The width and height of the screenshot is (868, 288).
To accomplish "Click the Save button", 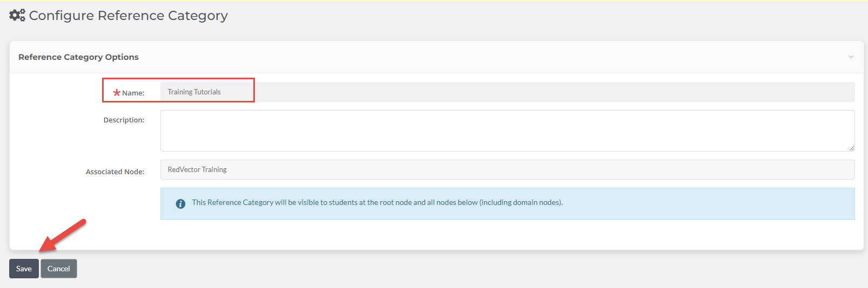I will pos(24,269).
